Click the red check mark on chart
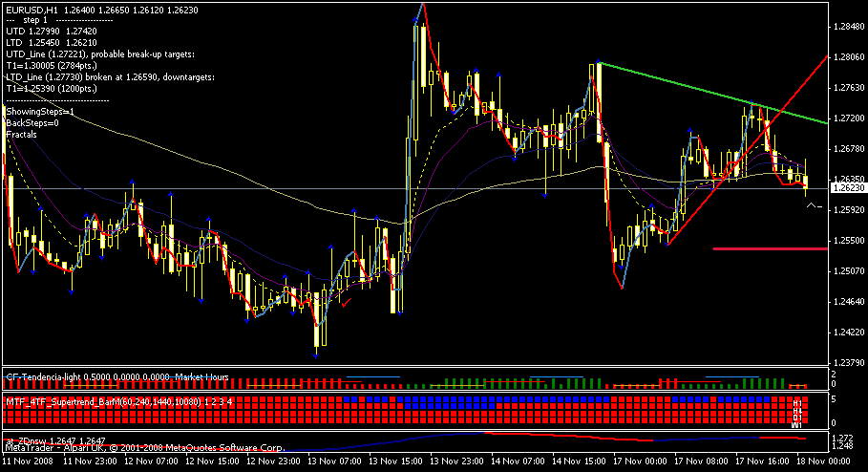868x472 pixels. click(x=347, y=303)
